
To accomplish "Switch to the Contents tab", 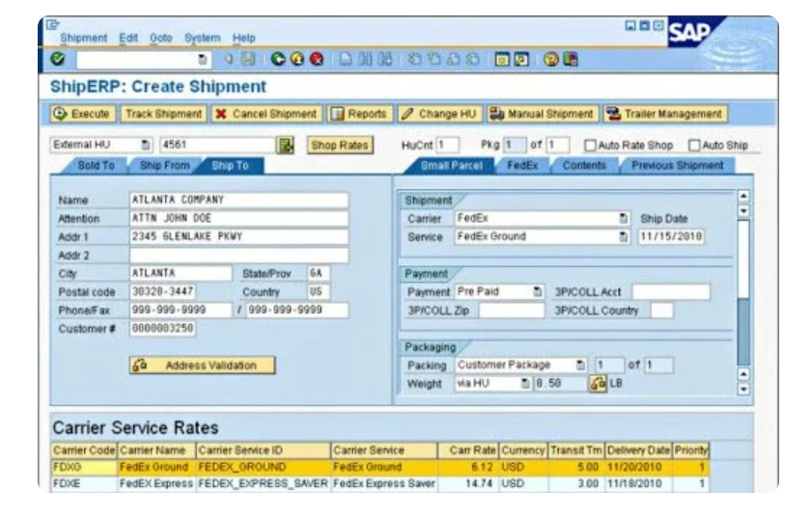I will pos(584,166).
